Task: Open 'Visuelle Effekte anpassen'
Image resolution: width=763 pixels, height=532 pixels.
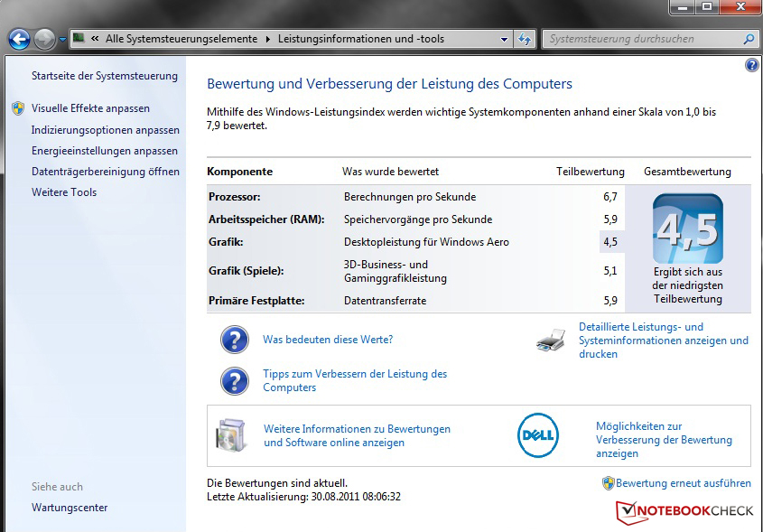Action: tap(90, 108)
